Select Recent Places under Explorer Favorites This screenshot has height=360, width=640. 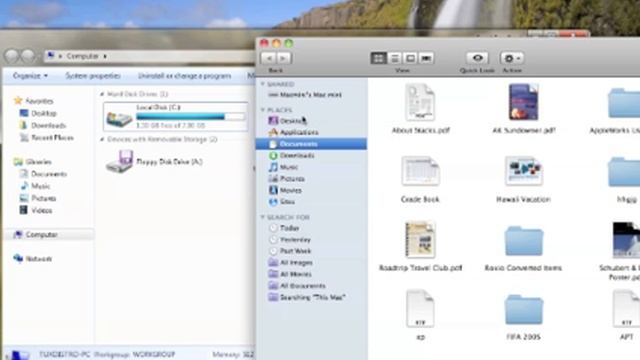(x=47, y=138)
